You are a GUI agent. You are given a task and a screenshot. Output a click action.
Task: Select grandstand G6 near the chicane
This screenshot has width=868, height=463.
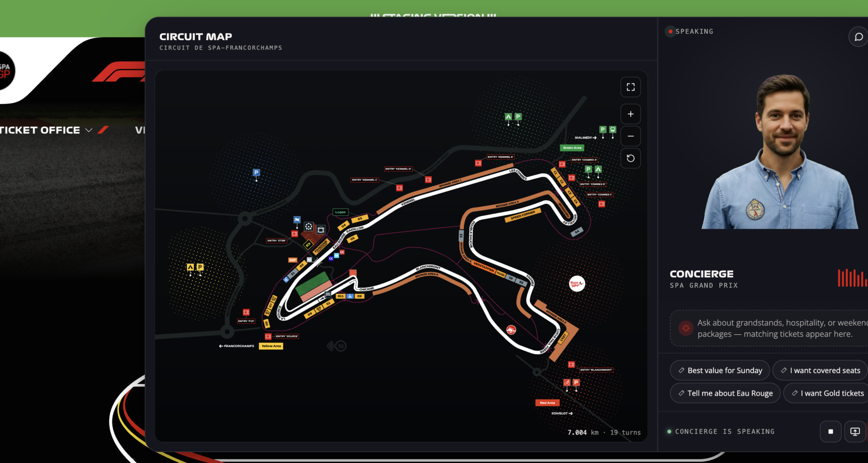(x=359, y=296)
